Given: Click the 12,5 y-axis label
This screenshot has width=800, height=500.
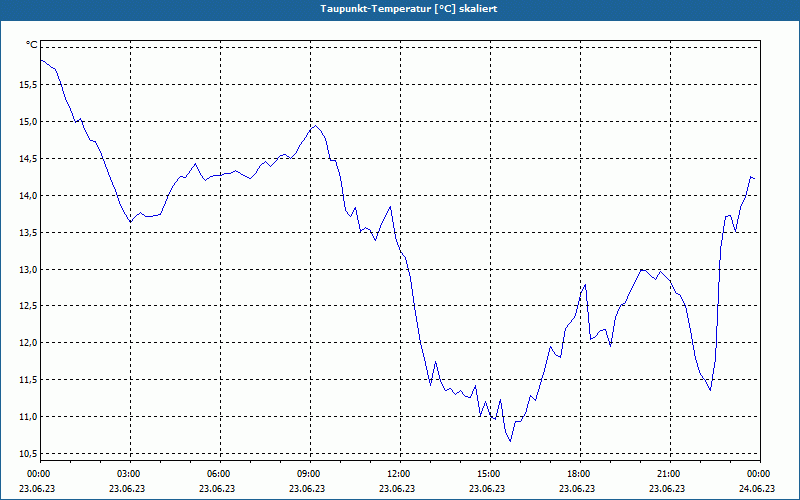Looking at the screenshot, I should coord(28,306).
